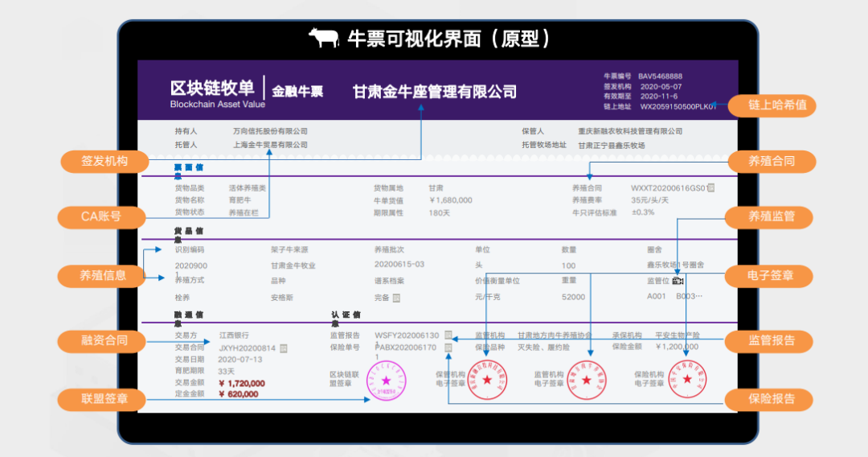
Task: Click issue date 2020-05-07
Action: tap(661, 86)
